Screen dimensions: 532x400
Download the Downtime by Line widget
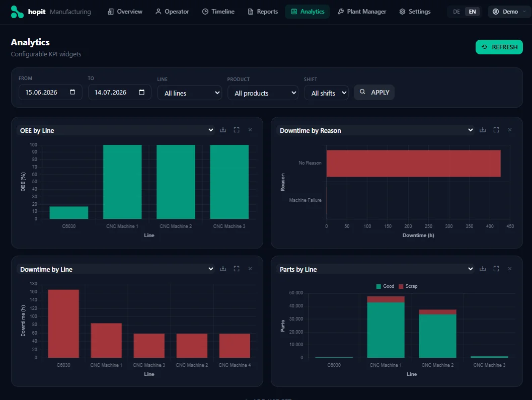[223, 269]
